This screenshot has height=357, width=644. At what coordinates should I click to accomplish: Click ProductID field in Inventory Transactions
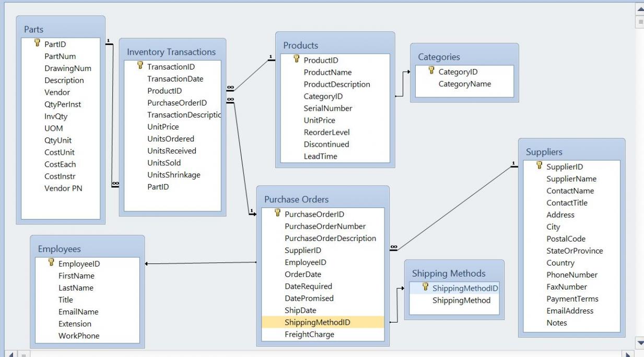[x=165, y=91]
